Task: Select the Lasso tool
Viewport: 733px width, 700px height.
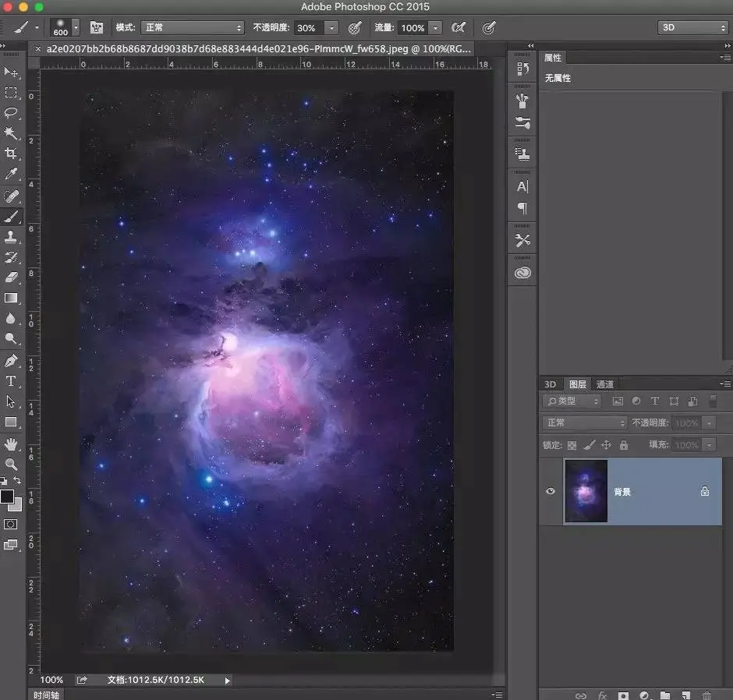Action: (11, 113)
